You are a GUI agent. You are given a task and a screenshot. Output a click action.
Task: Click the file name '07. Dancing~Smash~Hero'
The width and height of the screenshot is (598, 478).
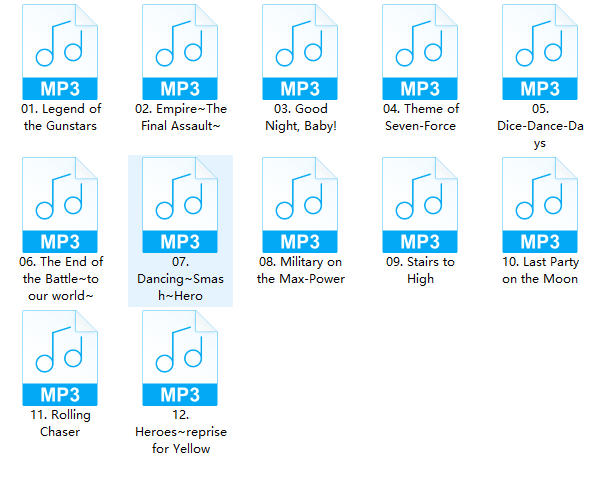click(180, 279)
